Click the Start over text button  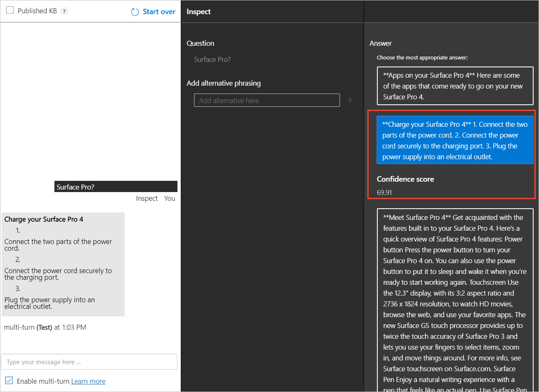click(159, 12)
